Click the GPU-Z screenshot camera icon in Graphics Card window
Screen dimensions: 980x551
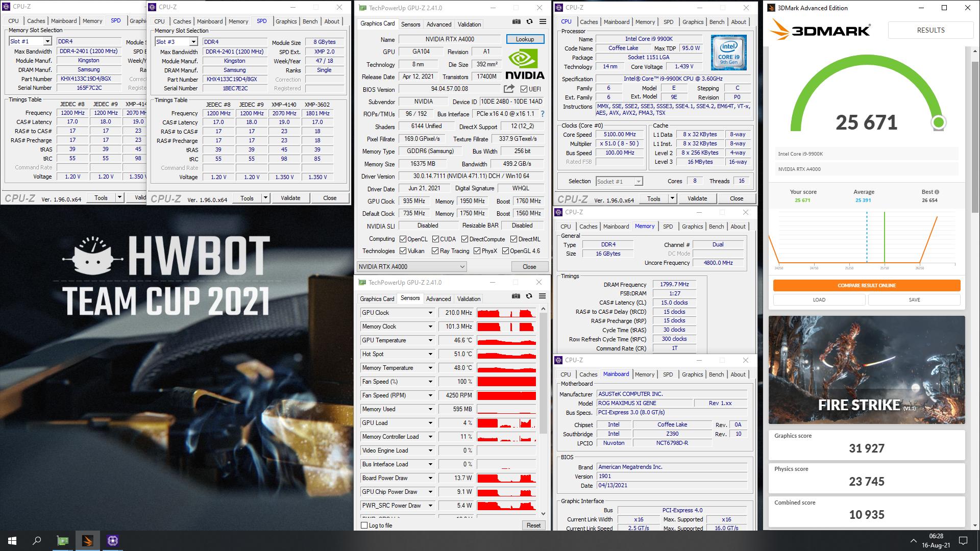click(x=517, y=22)
